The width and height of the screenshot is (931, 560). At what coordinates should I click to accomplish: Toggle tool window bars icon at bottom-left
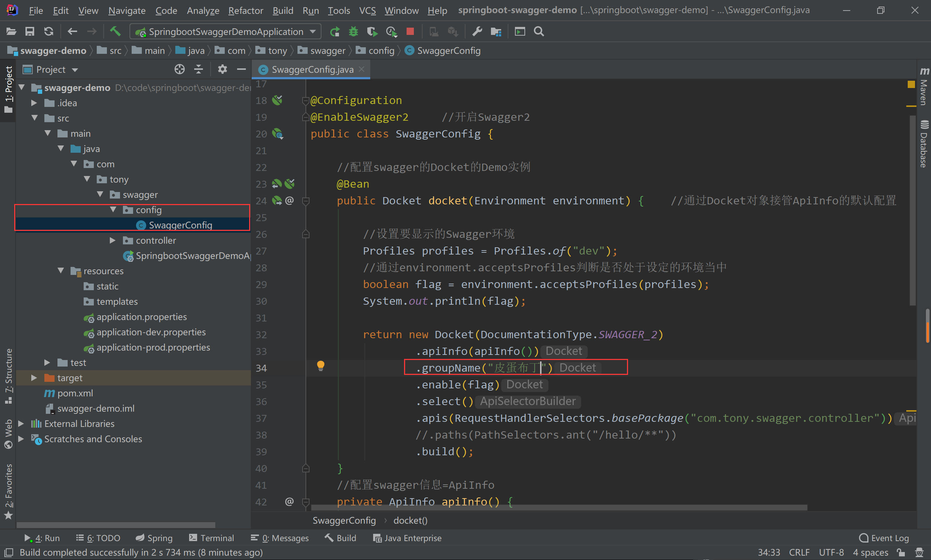(9, 552)
